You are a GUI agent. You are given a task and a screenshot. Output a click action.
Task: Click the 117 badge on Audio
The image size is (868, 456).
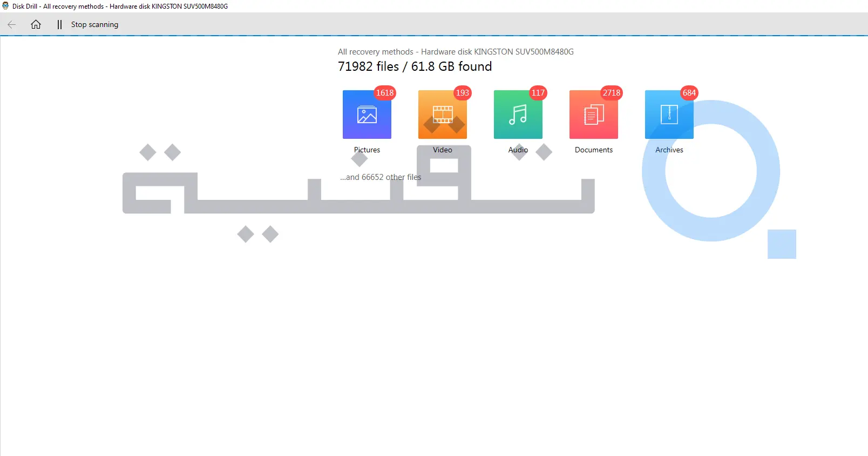538,93
